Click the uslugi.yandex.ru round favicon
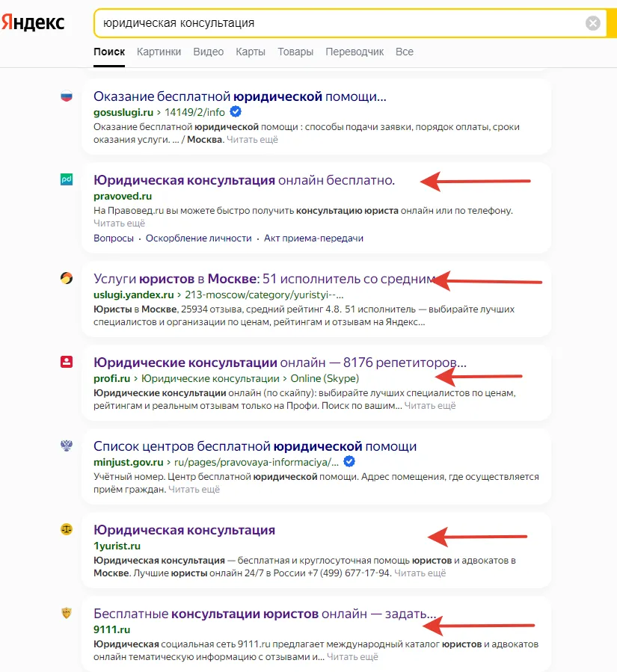The image size is (617, 672). click(x=67, y=278)
